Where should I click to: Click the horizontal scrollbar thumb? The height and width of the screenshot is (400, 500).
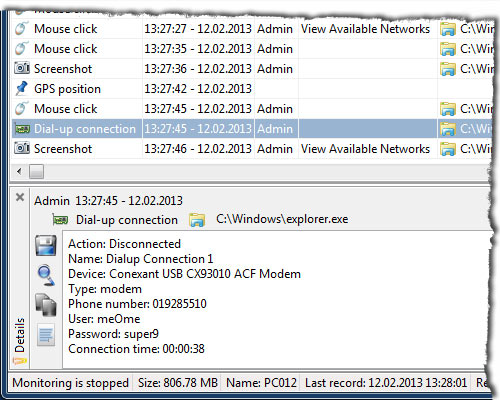point(36,172)
